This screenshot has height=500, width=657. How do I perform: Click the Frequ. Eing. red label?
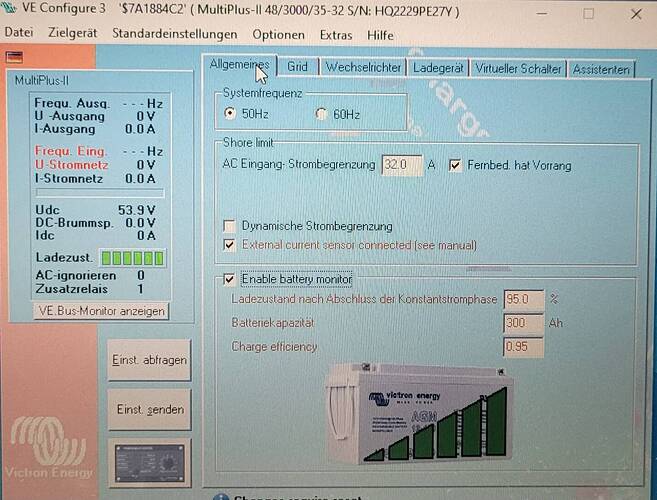point(71,151)
